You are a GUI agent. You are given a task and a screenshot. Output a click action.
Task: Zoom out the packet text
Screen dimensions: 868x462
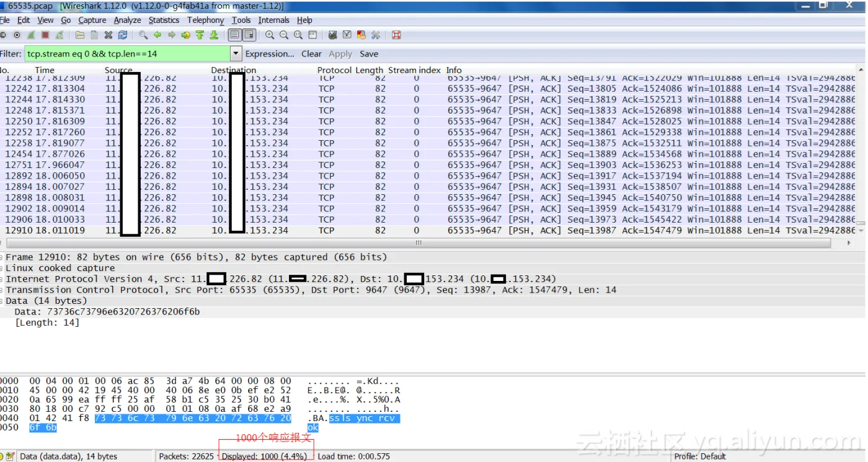pyautogui.click(x=284, y=35)
